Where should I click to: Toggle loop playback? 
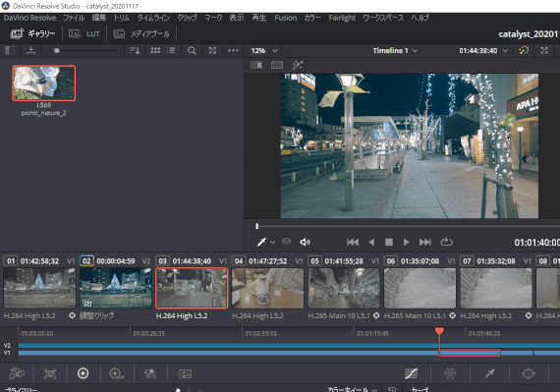pyautogui.click(x=446, y=242)
